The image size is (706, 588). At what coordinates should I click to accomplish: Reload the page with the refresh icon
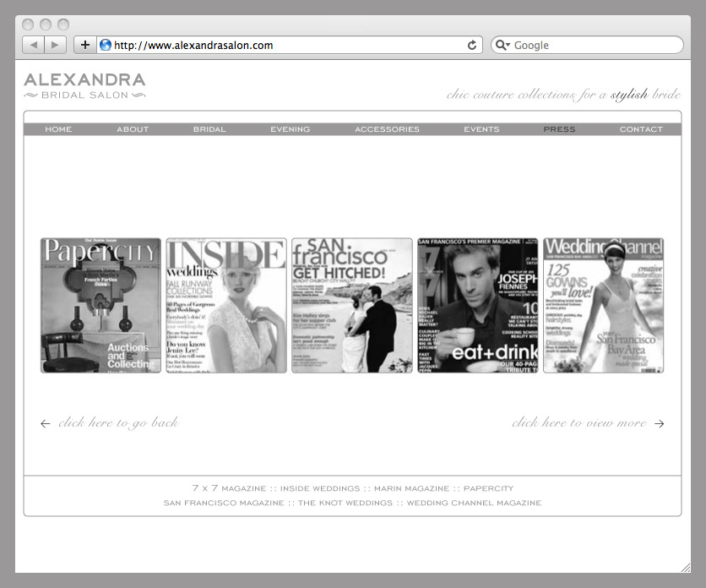coord(472,45)
